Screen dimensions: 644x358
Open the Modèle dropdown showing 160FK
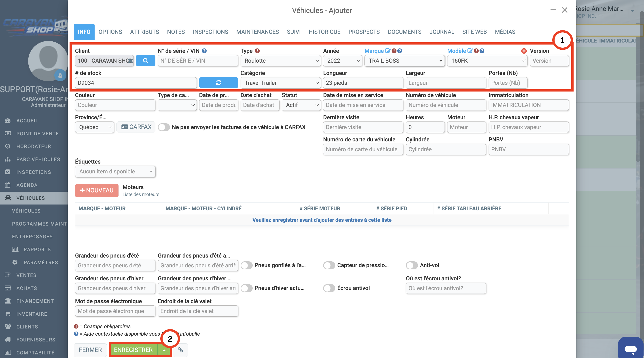point(487,61)
